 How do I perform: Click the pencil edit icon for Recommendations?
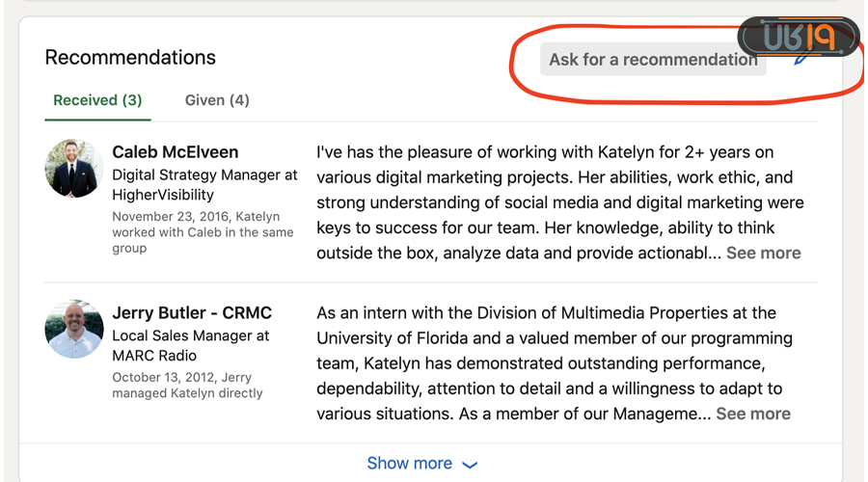pos(801,59)
